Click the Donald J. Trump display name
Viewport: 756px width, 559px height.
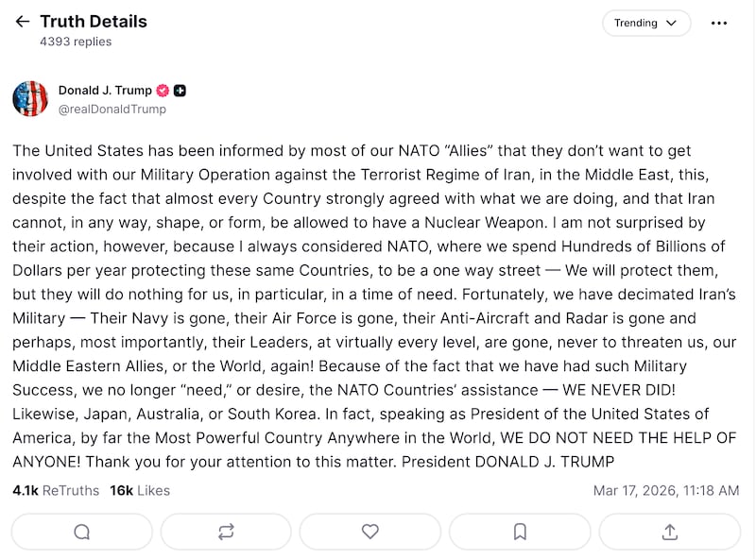105,91
